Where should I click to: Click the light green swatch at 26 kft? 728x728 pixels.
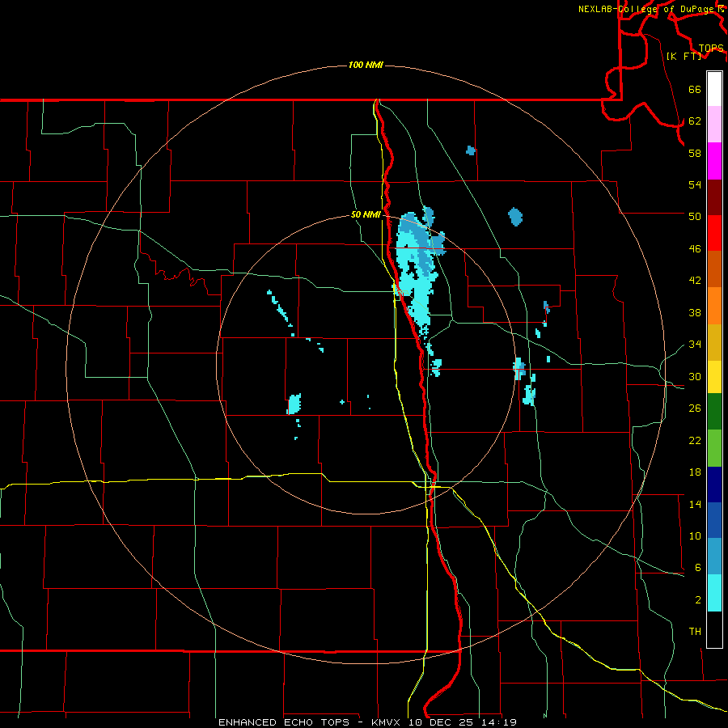click(x=714, y=448)
